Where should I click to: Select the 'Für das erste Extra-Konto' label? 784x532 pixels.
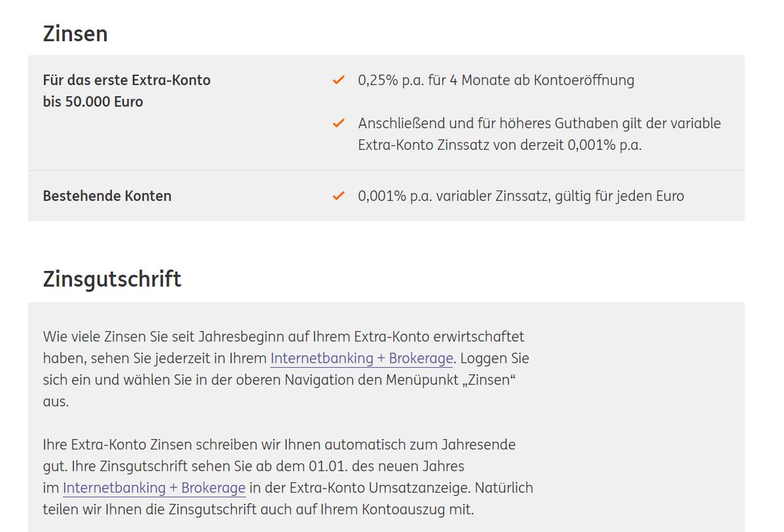click(x=126, y=80)
